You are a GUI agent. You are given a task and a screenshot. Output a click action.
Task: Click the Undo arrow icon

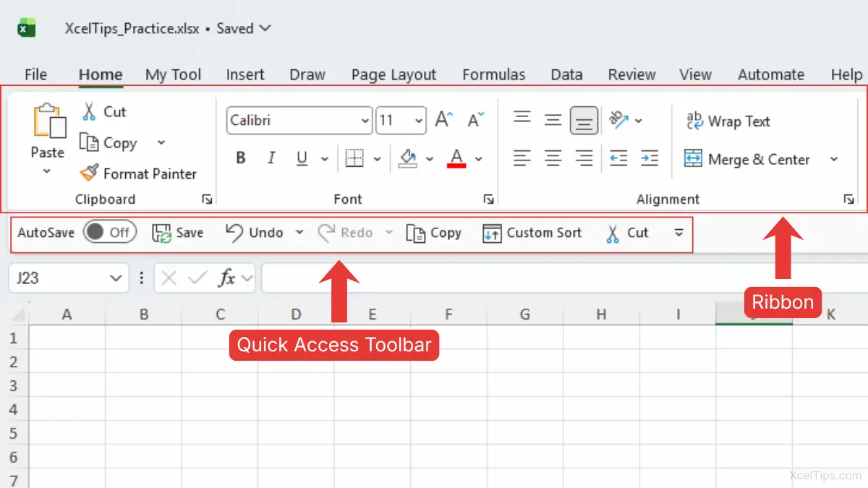point(234,232)
